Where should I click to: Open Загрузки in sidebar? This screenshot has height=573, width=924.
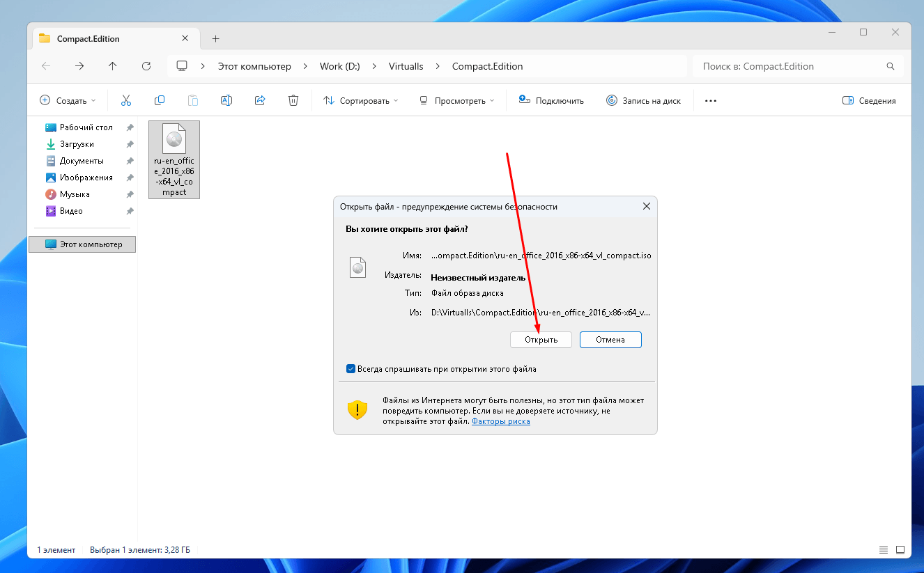pyautogui.click(x=70, y=144)
